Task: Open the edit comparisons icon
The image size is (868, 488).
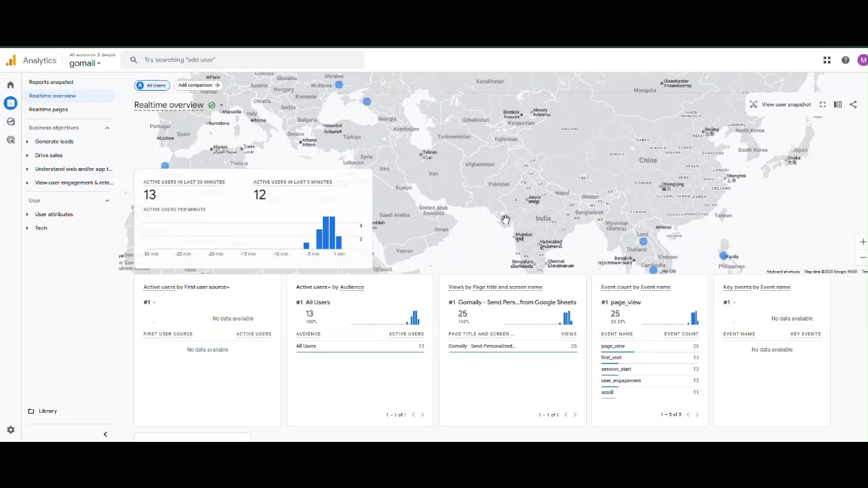Action: [837, 104]
